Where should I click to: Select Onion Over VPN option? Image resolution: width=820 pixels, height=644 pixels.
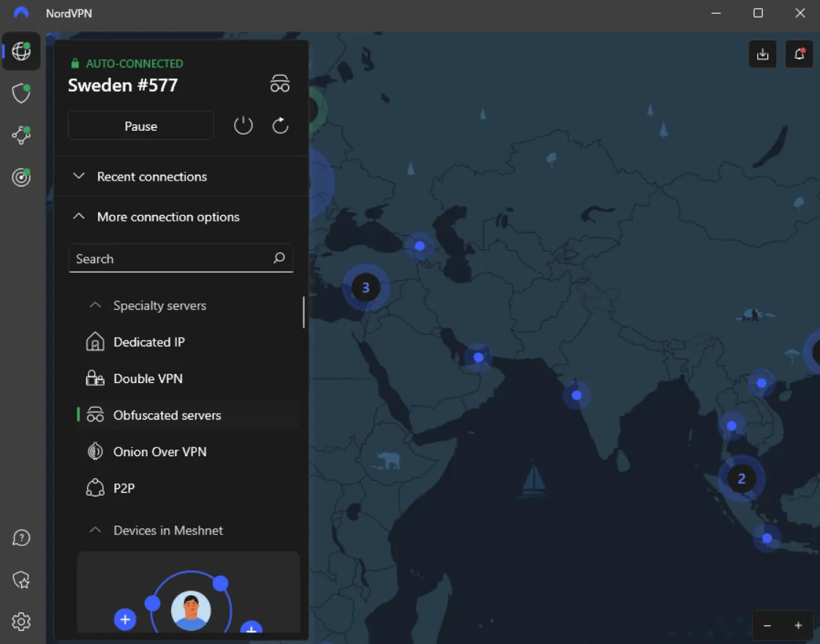(159, 452)
